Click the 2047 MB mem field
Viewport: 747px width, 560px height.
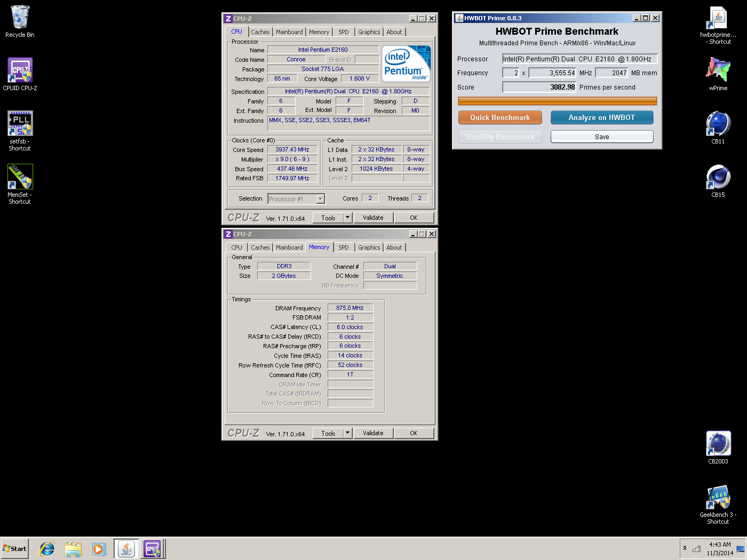point(611,73)
